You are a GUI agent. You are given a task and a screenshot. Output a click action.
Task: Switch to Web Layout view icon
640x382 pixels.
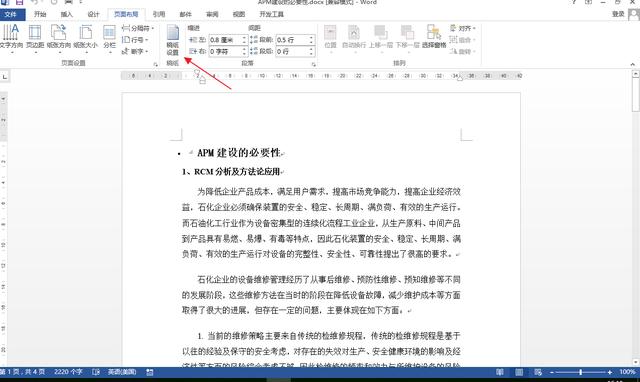point(538,372)
